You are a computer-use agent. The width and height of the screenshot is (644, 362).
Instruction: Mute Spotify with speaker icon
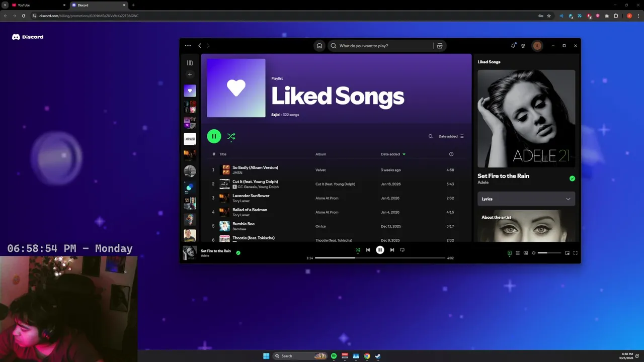point(533,253)
